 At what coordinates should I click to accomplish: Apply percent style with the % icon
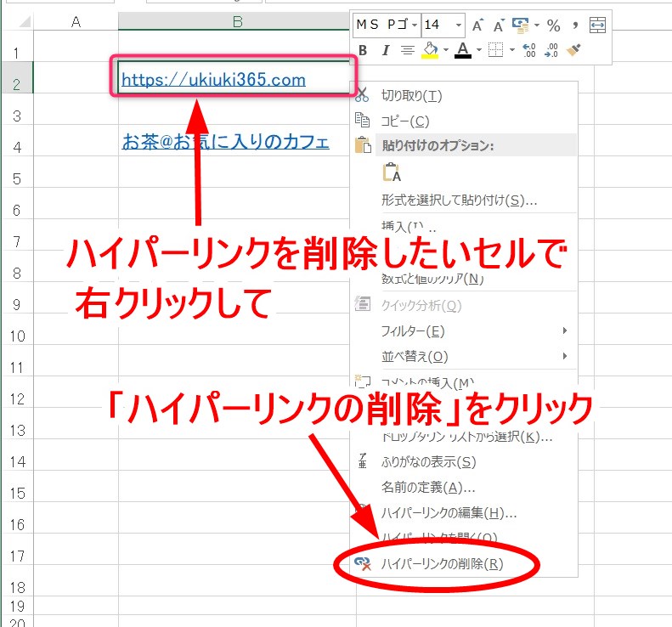pos(553,25)
